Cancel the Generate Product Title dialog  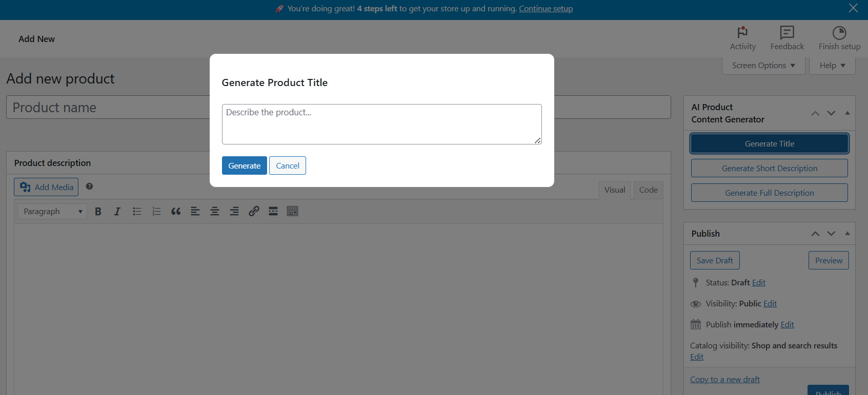288,165
